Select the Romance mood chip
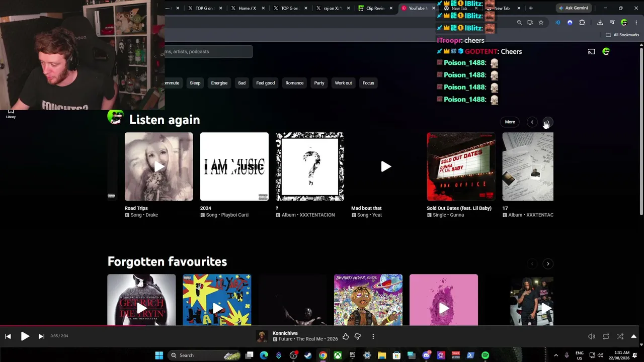The image size is (644, 362). point(294,83)
